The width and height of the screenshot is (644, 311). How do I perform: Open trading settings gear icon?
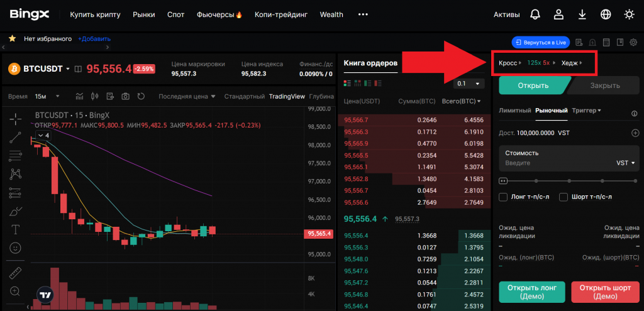[x=633, y=42]
